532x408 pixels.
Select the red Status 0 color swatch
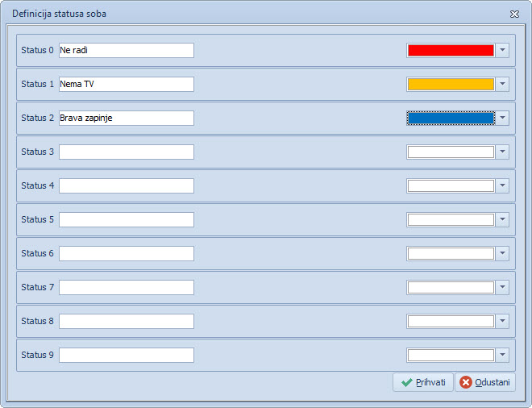(451, 50)
